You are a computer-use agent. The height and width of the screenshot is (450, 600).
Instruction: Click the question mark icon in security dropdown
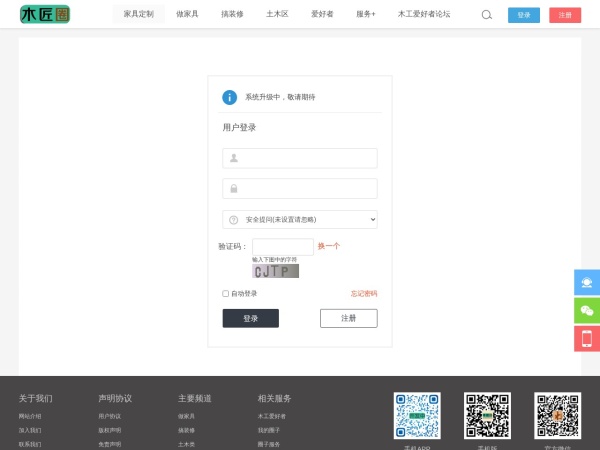(233, 220)
